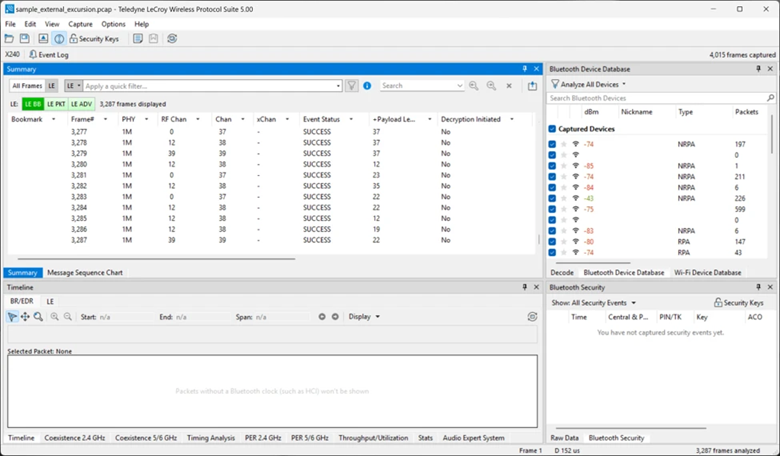Pin the Bluetooth Security pane
Image resolution: width=780 pixels, height=456 pixels.
758,287
